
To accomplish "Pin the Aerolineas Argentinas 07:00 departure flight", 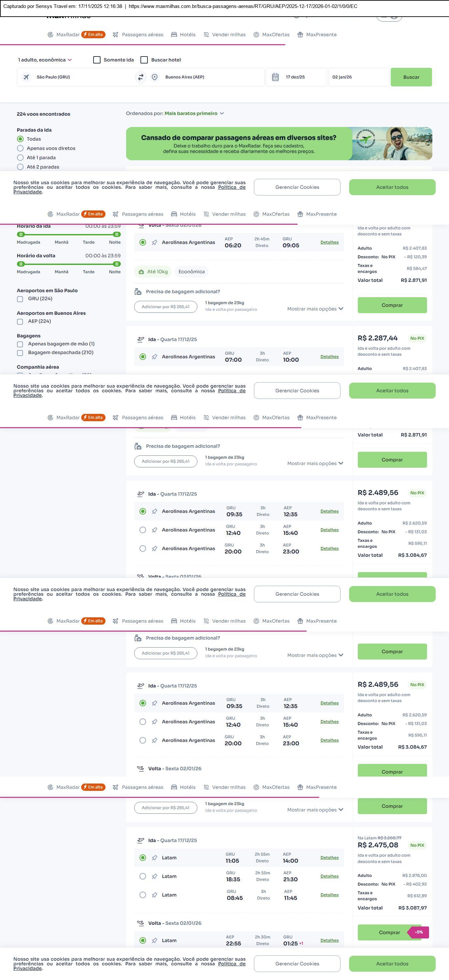I will [155, 357].
